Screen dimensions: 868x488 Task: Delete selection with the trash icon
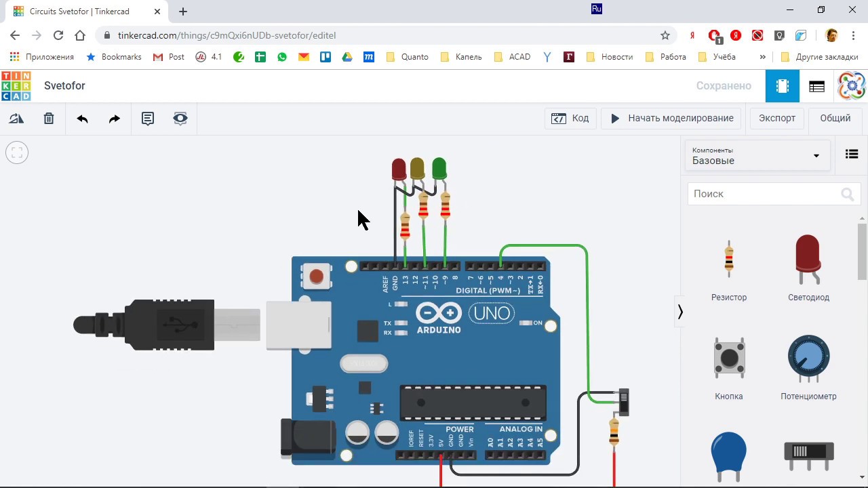point(49,119)
